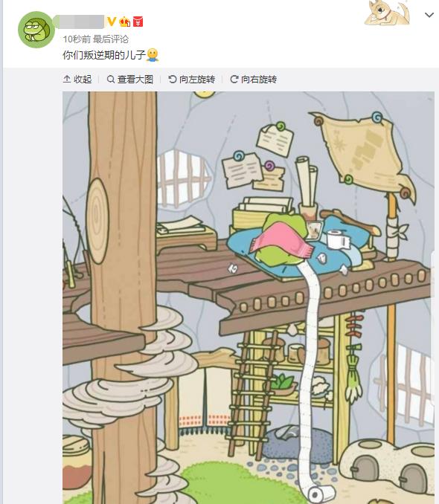Viewport: 439px width, 504px height.
Task: Click the orange V verified badge
Action: pos(112,22)
